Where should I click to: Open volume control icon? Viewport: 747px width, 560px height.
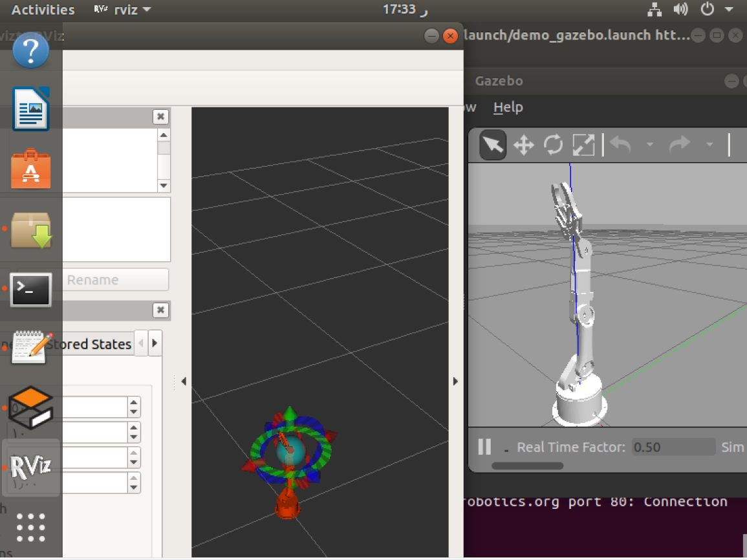(x=681, y=9)
